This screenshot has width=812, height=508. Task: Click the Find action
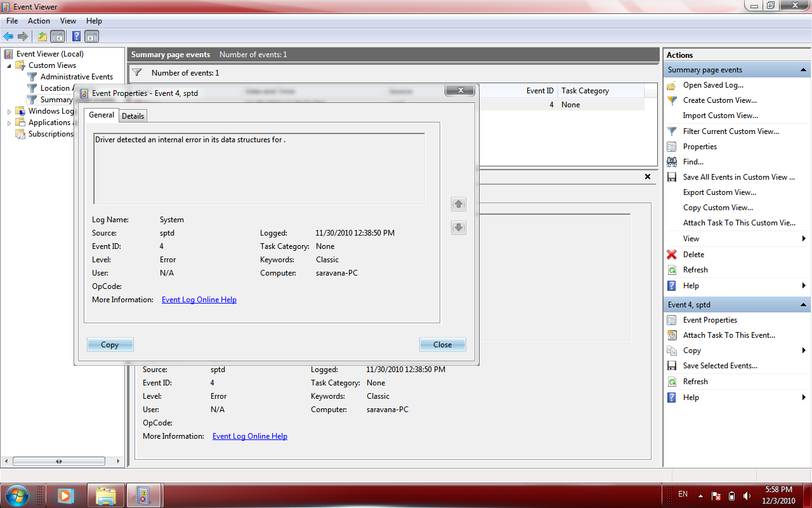(x=693, y=162)
